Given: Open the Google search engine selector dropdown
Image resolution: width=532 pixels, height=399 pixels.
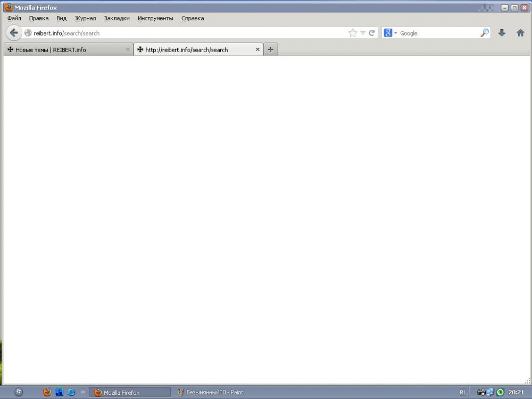Looking at the screenshot, I should pos(390,33).
